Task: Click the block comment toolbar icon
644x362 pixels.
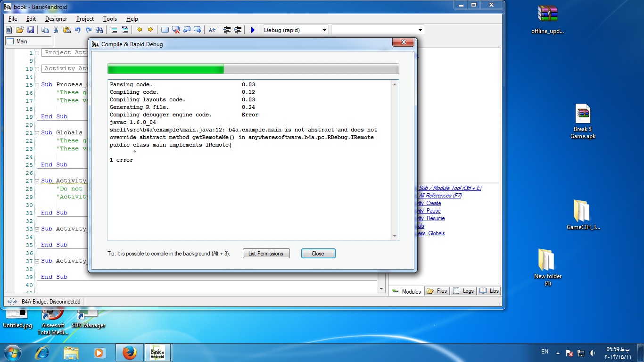Action: pyautogui.click(x=114, y=30)
